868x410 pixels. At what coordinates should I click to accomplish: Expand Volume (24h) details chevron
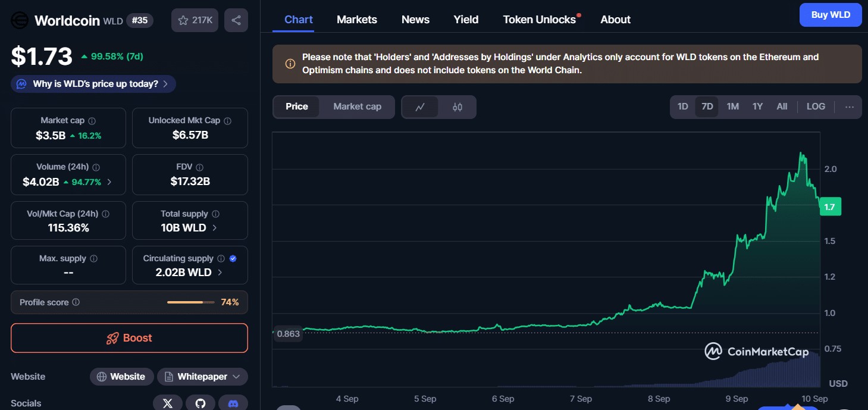109,182
